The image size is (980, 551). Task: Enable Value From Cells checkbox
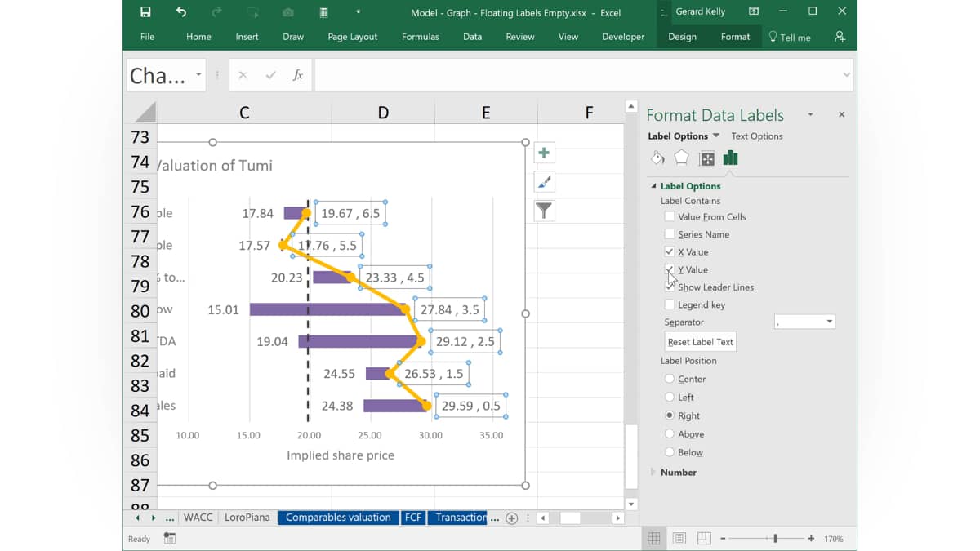(670, 216)
